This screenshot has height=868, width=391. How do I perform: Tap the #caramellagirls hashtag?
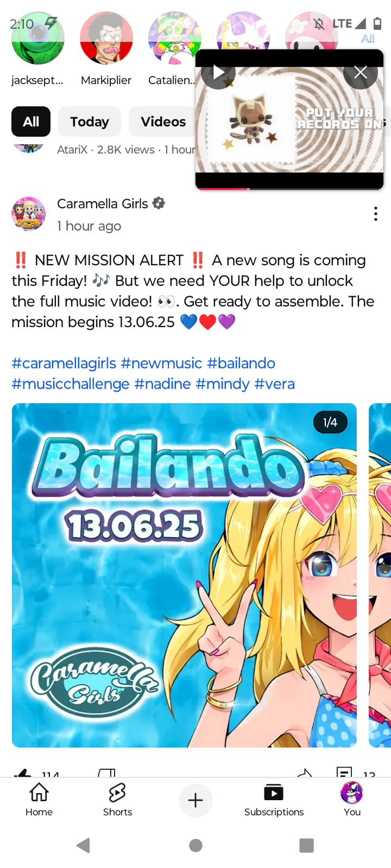click(x=64, y=363)
